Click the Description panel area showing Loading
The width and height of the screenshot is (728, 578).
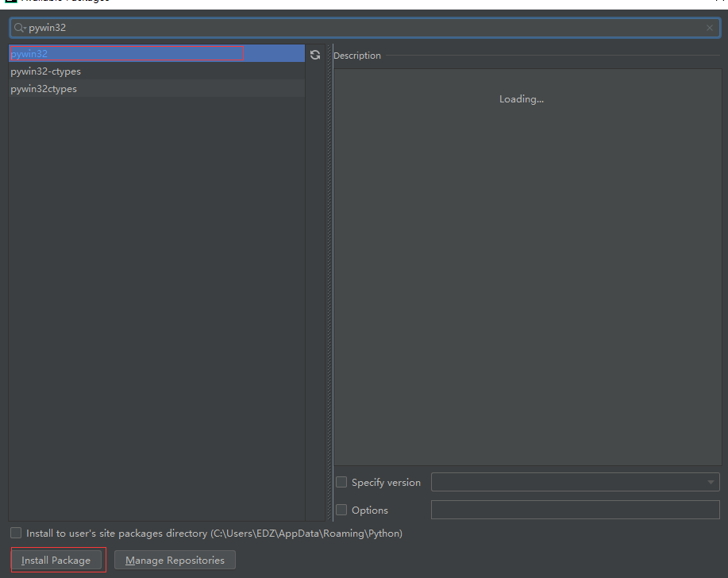[527, 267]
